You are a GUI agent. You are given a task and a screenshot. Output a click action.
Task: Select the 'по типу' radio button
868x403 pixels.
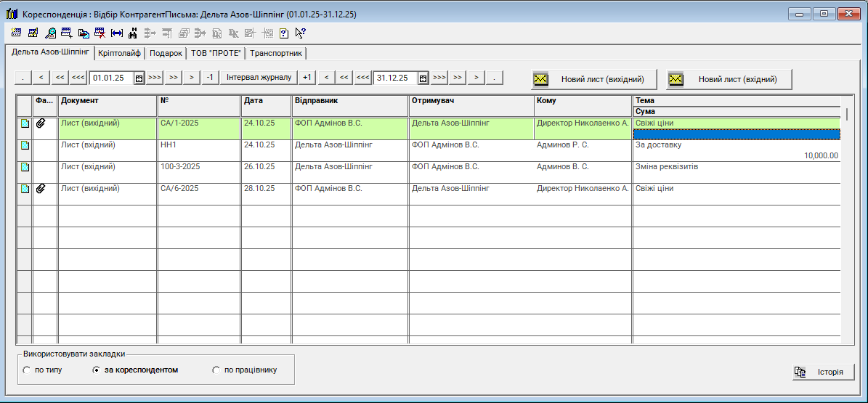click(x=28, y=370)
